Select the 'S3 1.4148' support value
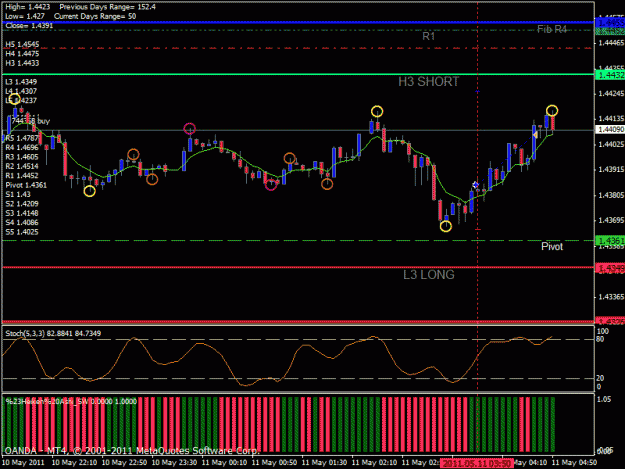Screen dimensions: 625x469 (22, 213)
